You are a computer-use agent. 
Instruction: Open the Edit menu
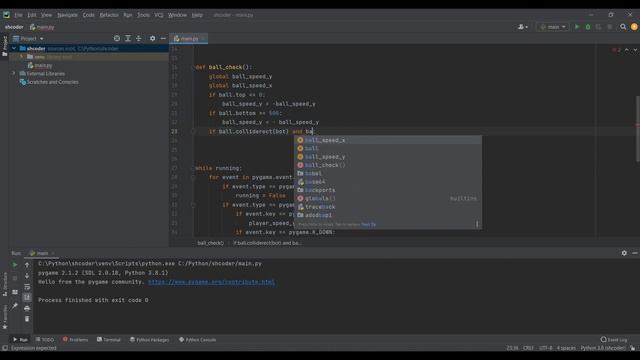(x=32, y=15)
